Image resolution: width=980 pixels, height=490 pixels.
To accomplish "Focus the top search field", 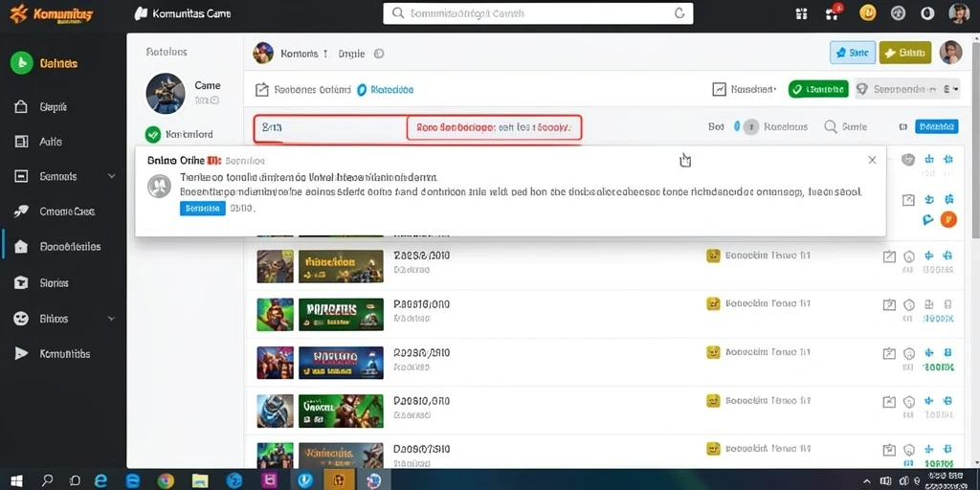I will coord(538,13).
